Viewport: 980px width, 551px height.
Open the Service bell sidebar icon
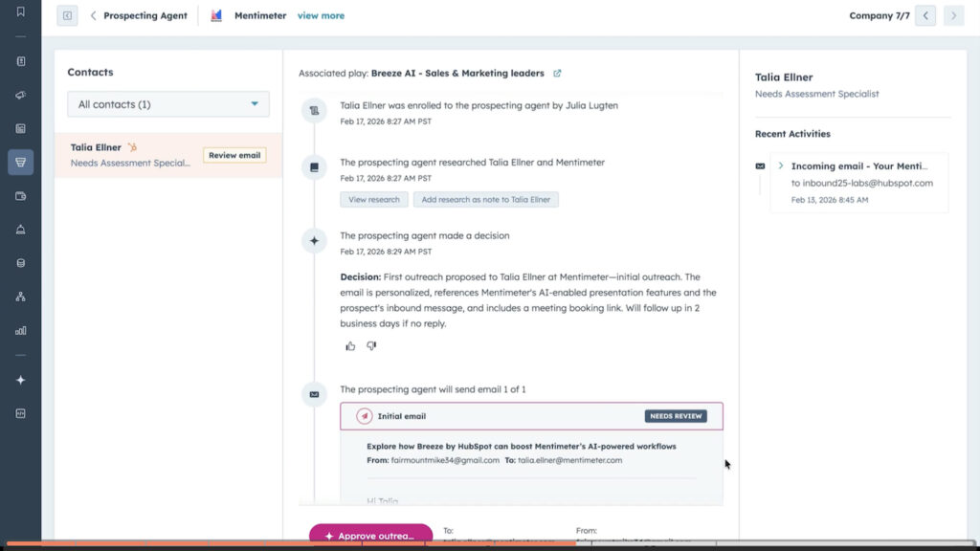click(21, 230)
